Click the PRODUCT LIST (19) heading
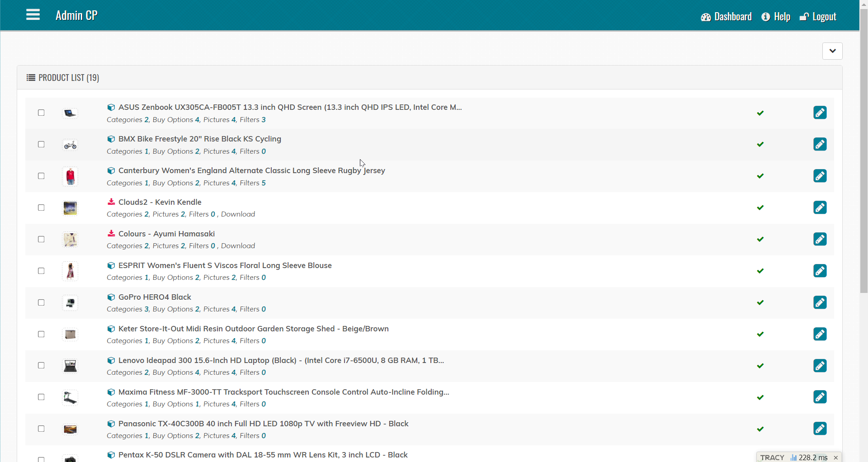 coord(69,78)
